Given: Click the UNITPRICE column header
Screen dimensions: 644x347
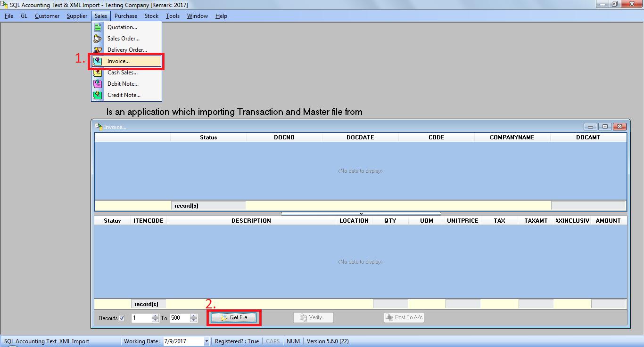Looking at the screenshot, I should pyautogui.click(x=462, y=220).
